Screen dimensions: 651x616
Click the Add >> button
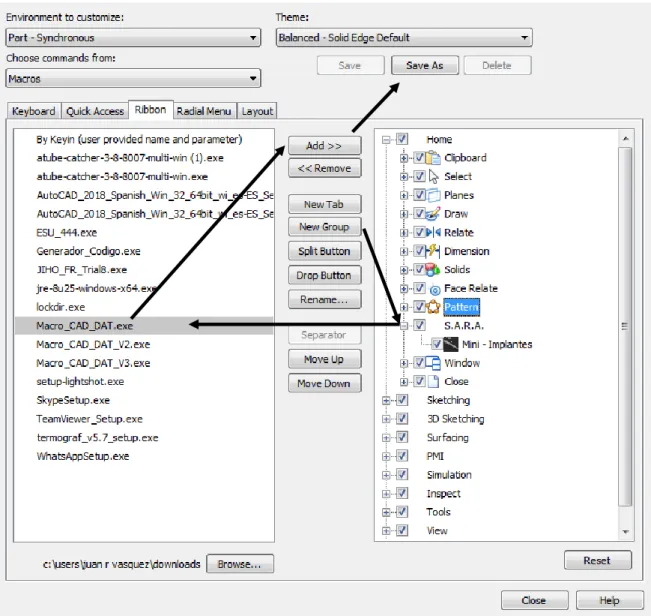click(x=324, y=146)
